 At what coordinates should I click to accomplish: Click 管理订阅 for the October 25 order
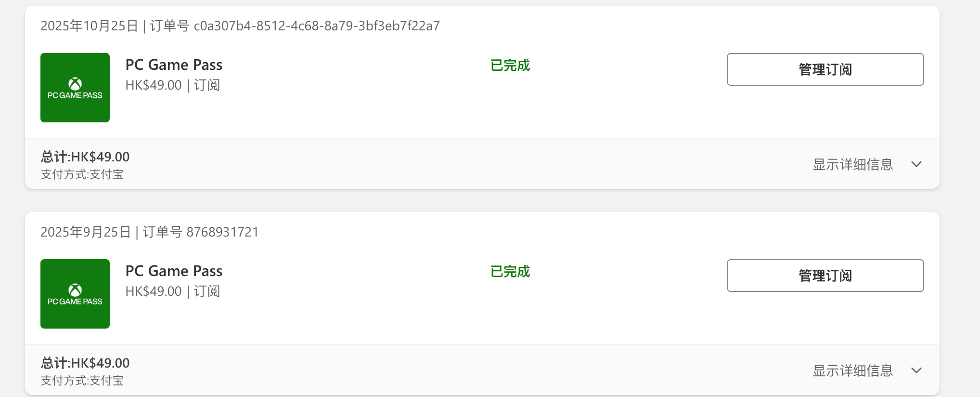[x=825, y=69]
